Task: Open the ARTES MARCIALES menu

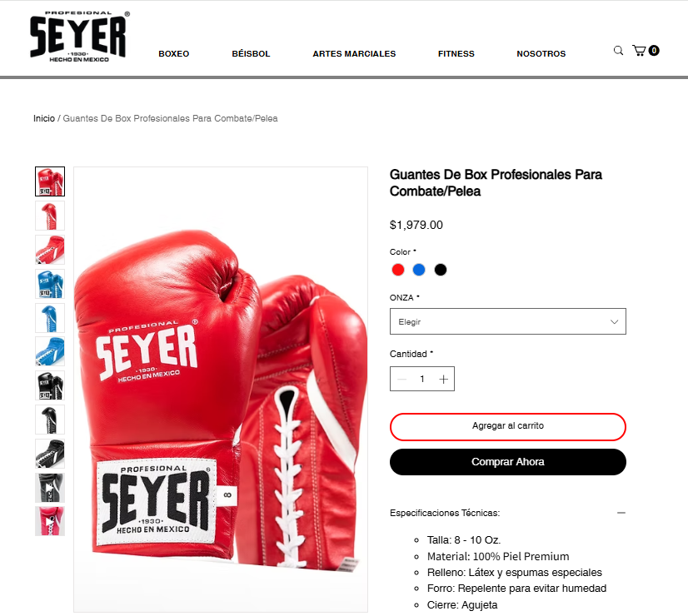Action: click(x=354, y=53)
